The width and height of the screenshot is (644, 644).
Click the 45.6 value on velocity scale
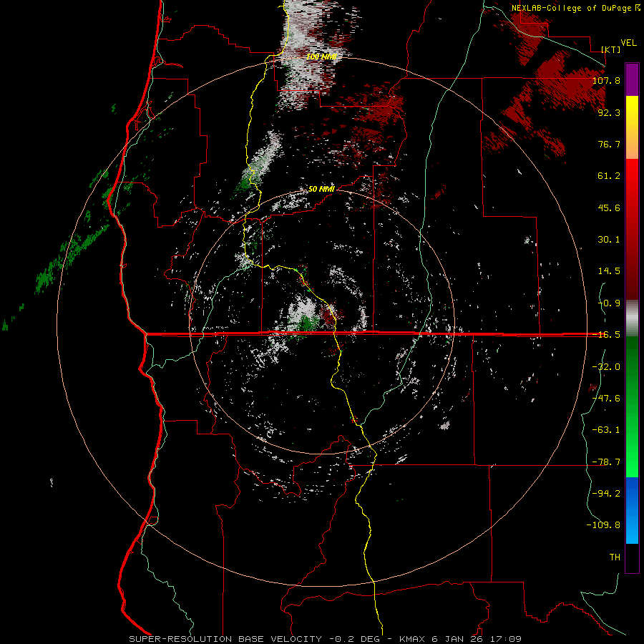pos(609,208)
